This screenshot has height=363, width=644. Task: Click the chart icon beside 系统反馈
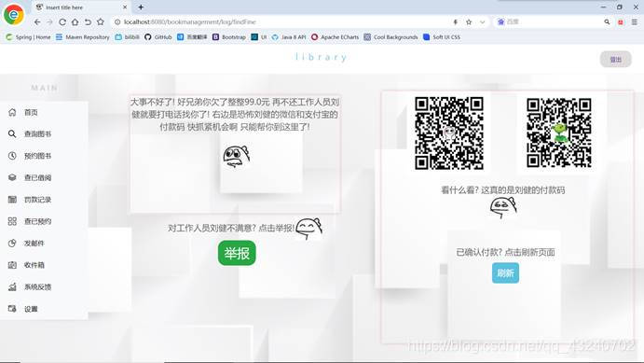12,286
